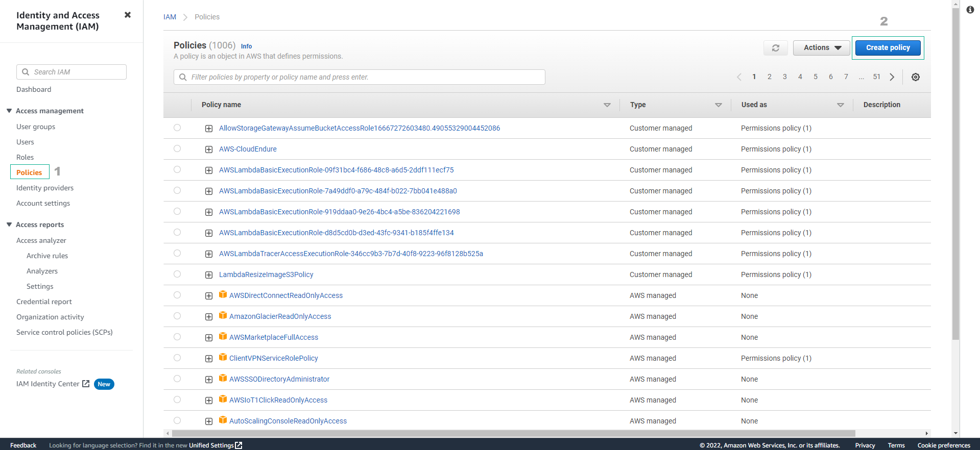980x450 pixels.
Task: Open Service control policies (SCPs)
Action: click(x=64, y=332)
